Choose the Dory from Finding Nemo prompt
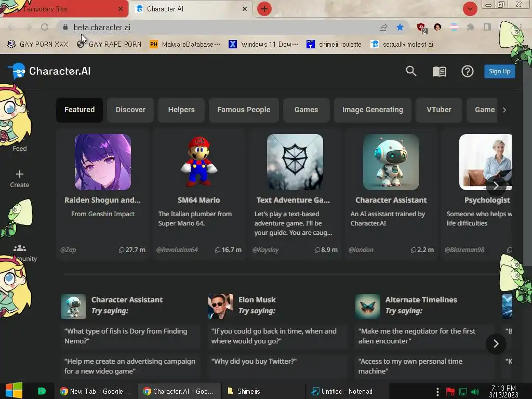532x399 pixels. pyautogui.click(x=130, y=336)
